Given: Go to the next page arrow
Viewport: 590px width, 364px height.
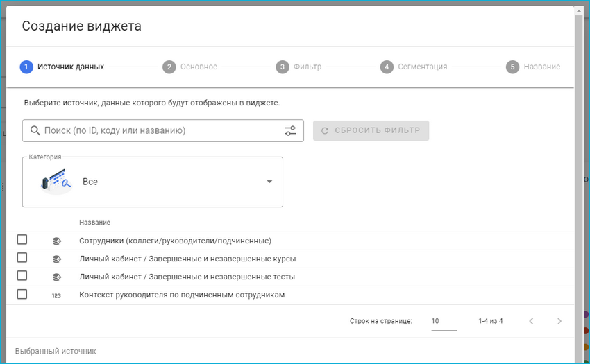Looking at the screenshot, I should [559, 321].
